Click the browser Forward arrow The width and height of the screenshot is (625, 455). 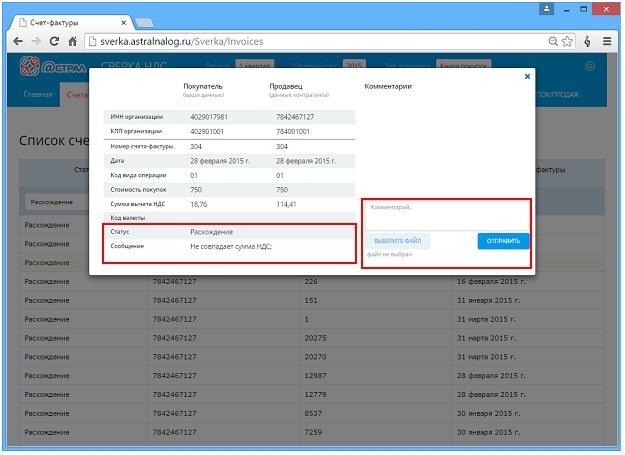tap(36, 41)
